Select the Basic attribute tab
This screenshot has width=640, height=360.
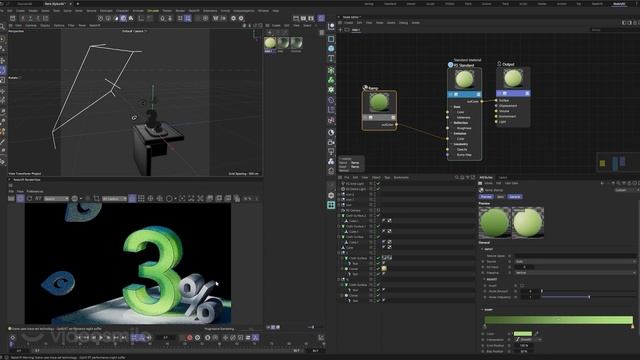pyautogui.click(x=500, y=197)
